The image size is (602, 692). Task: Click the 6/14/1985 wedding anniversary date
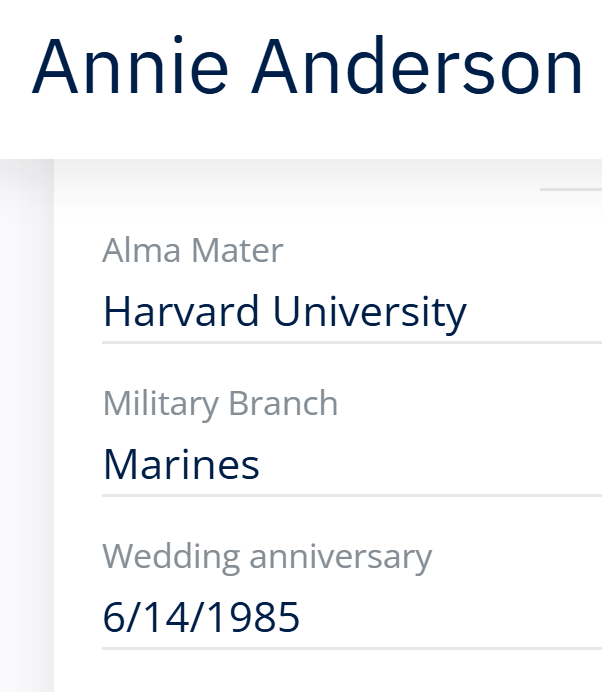click(201, 618)
